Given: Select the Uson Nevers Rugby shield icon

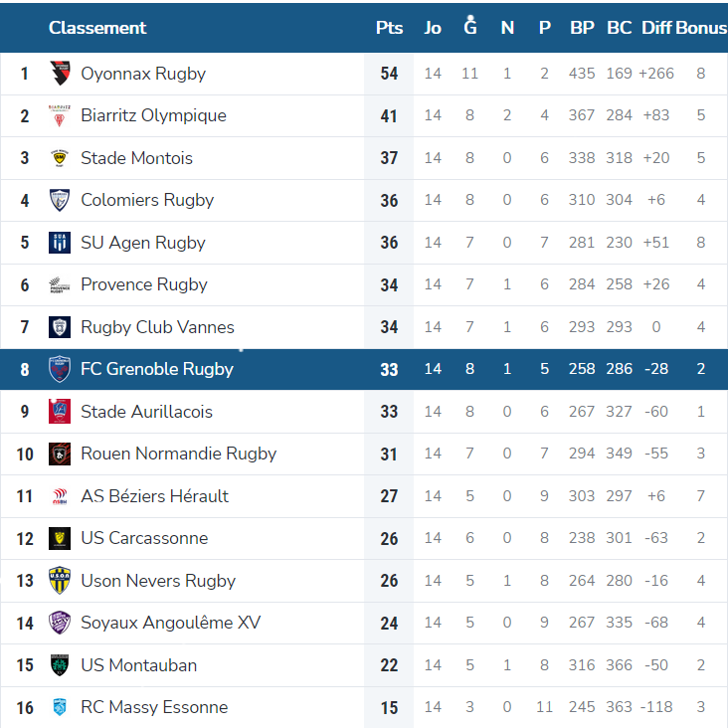Looking at the screenshot, I should 60,581.
